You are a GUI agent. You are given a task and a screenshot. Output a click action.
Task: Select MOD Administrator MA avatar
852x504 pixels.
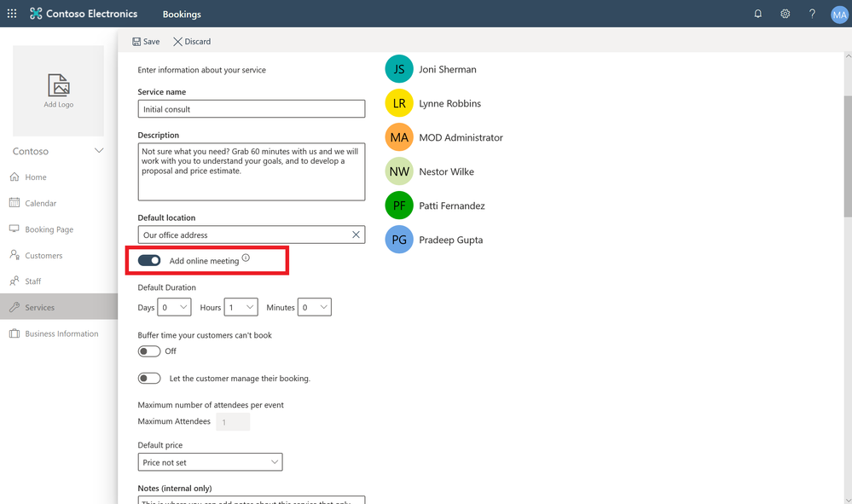[399, 137]
